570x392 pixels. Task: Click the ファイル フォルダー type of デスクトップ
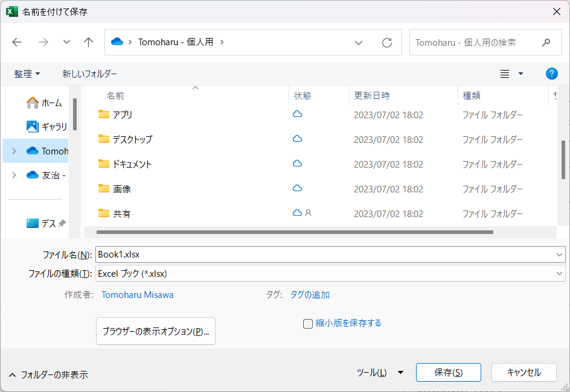tap(492, 140)
